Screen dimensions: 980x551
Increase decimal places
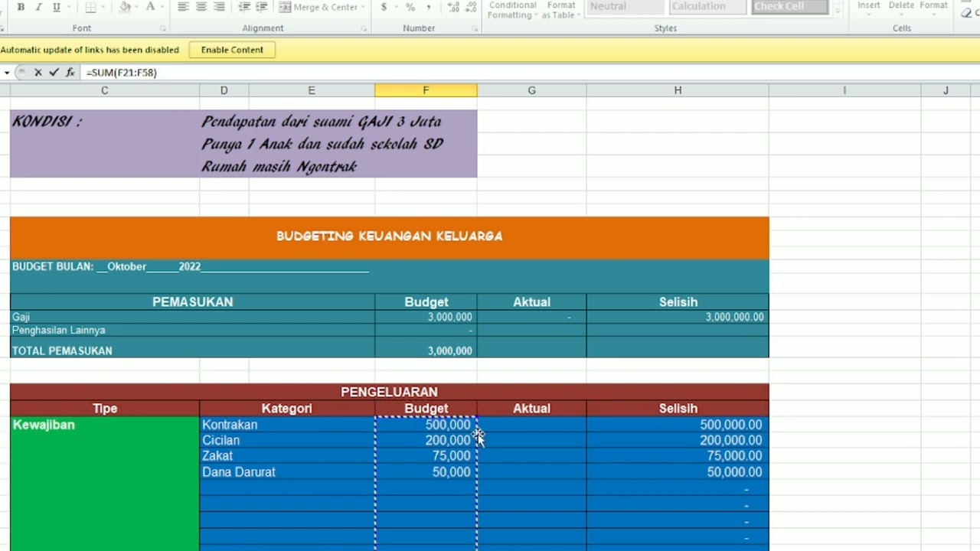(x=453, y=7)
